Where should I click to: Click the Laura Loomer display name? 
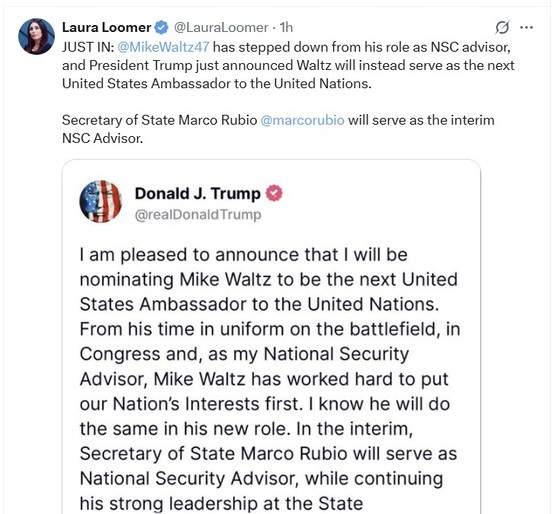[x=106, y=28]
